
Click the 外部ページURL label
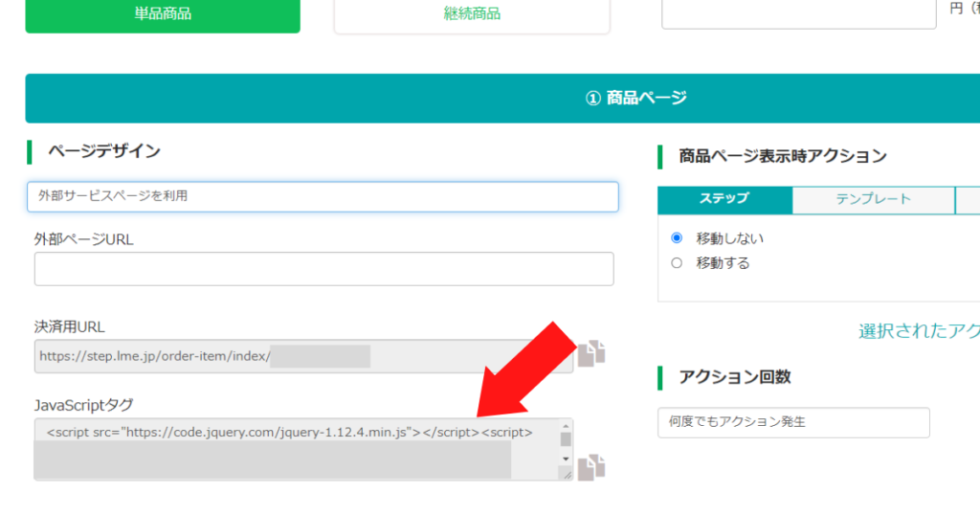click(84, 239)
